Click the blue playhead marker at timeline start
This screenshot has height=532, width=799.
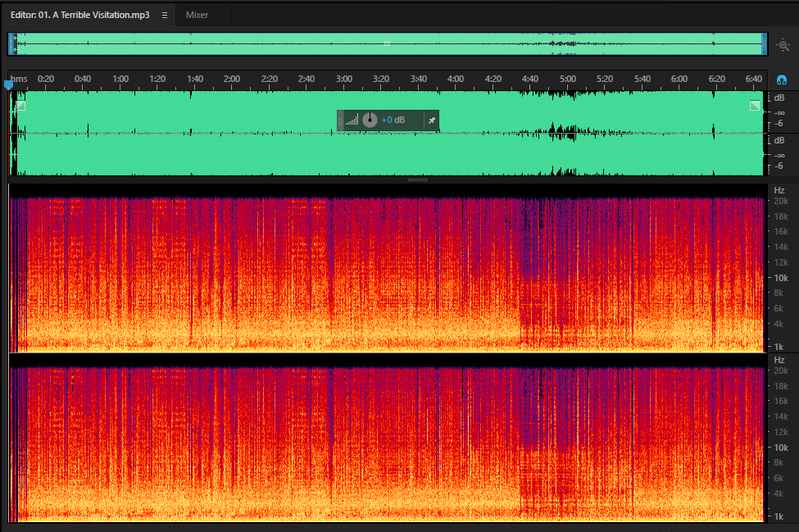(x=9, y=85)
